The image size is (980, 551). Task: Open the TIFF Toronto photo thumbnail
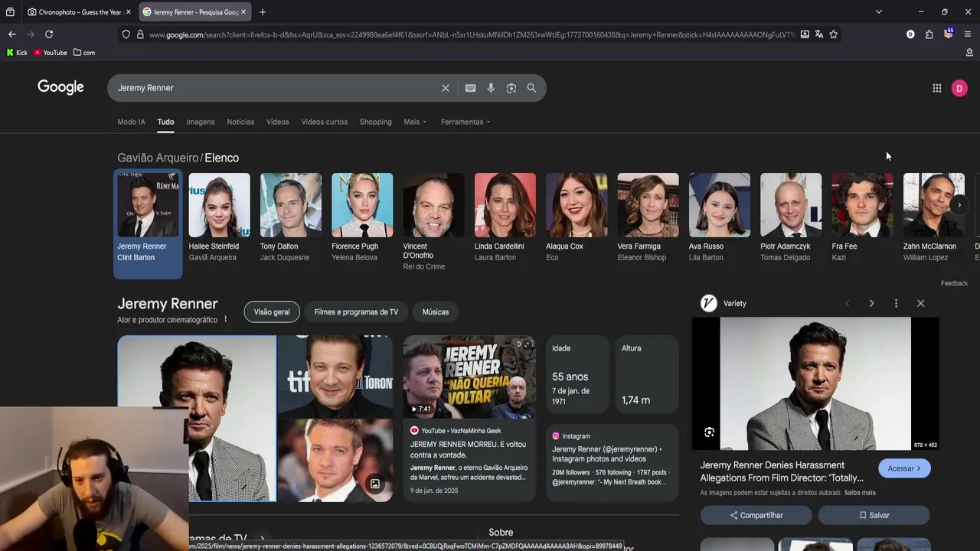(x=335, y=376)
